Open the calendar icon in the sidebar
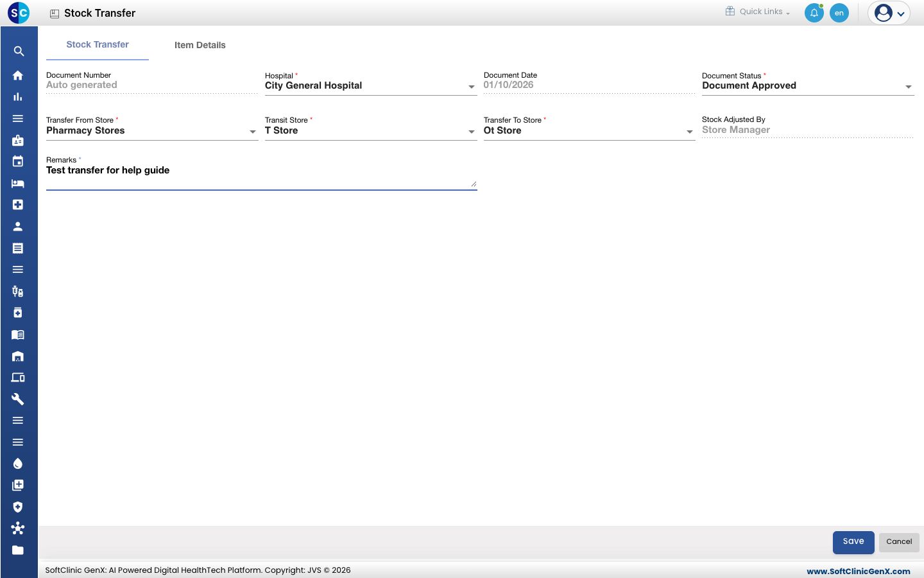 tap(18, 161)
